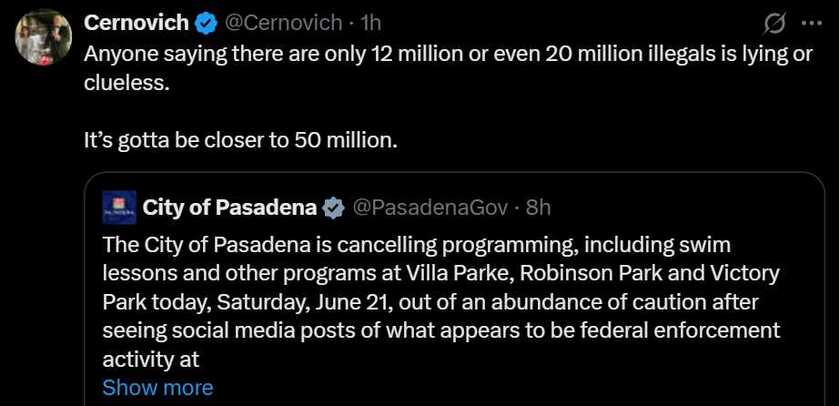
Task: Open the City of Pasadena display name
Action: pos(230,208)
